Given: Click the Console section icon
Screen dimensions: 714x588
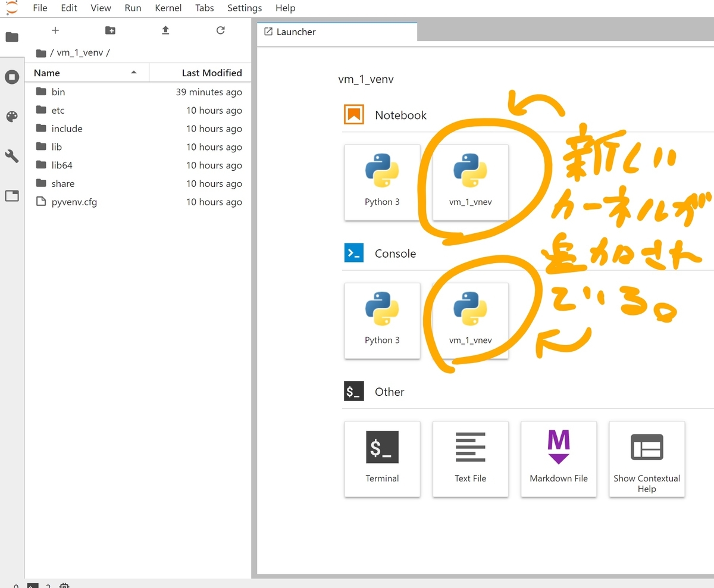Looking at the screenshot, I should click(354, 253).
